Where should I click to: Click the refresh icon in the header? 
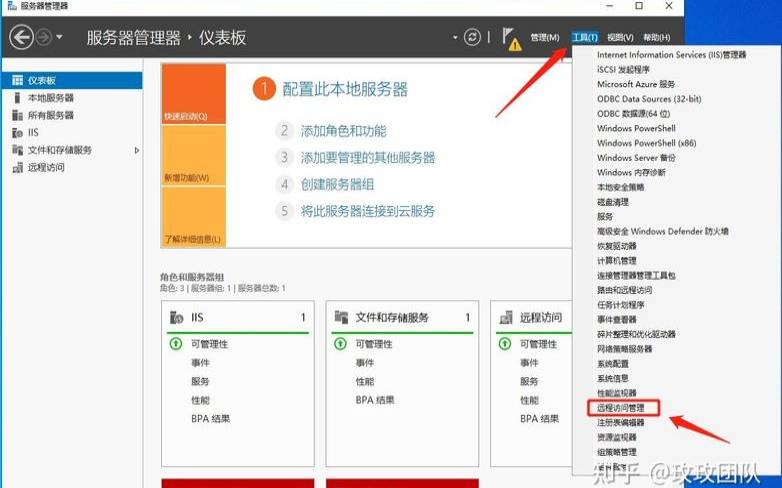472,37
